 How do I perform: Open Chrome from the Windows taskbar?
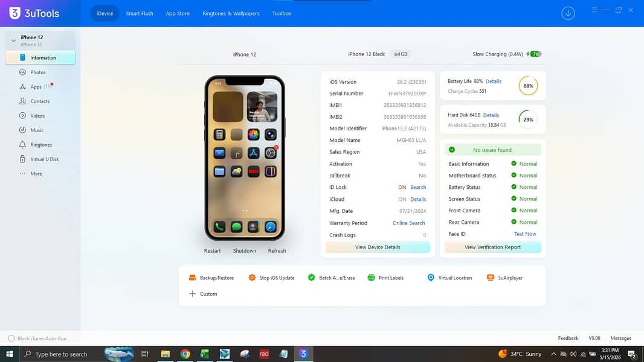185,354
